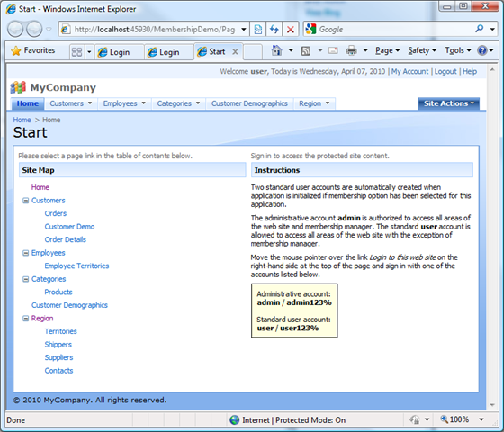The image size is (504, 432).
Task: Open the Customers menu in navigation bar
Action: point(71,103)
